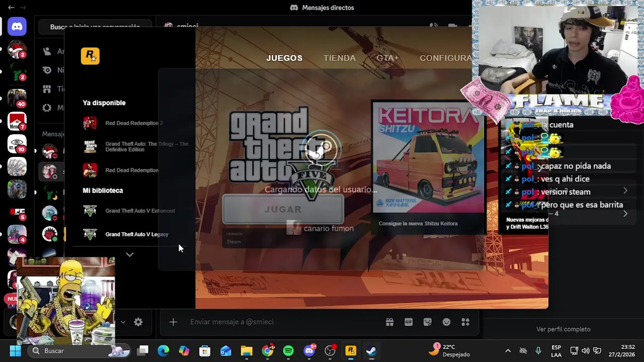The width and height of the screenshot is (644, 362).
Task: Expand the game list chevron in launcher
Action: pyautogui.click(x=129, y=255)
